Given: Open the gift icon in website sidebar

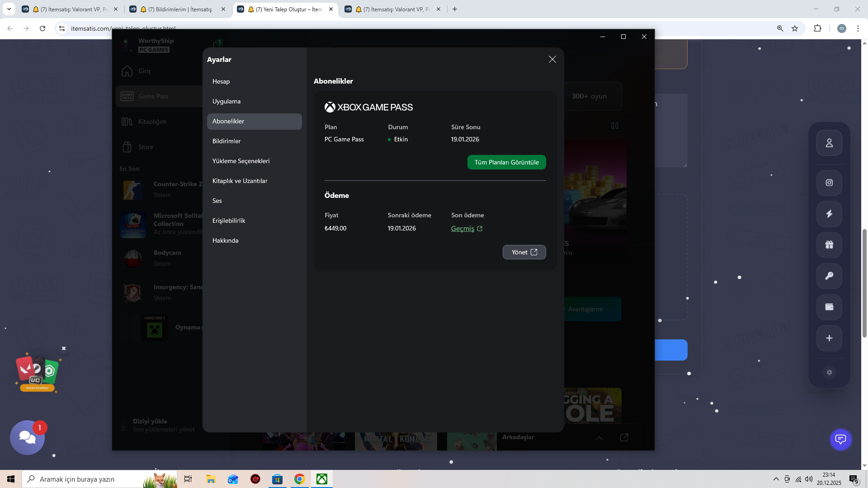Looking at the screenshot, I should [829, 245].
